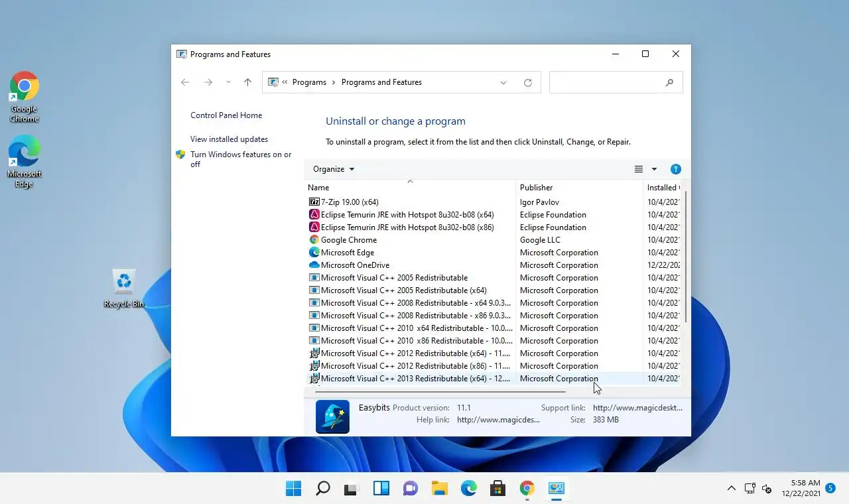Open Task View on the taskbar

tap(352, 489)
